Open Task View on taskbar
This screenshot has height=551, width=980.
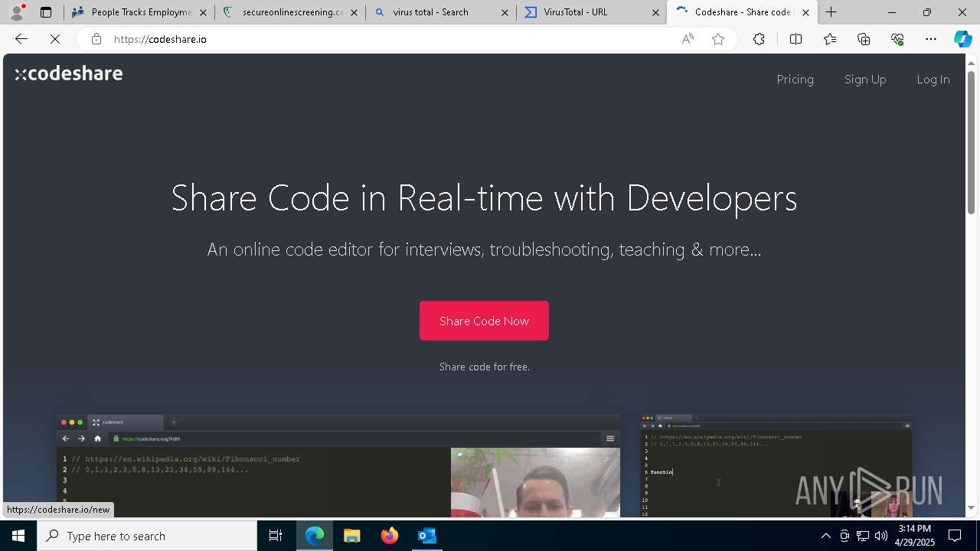[x=276, y=536]
